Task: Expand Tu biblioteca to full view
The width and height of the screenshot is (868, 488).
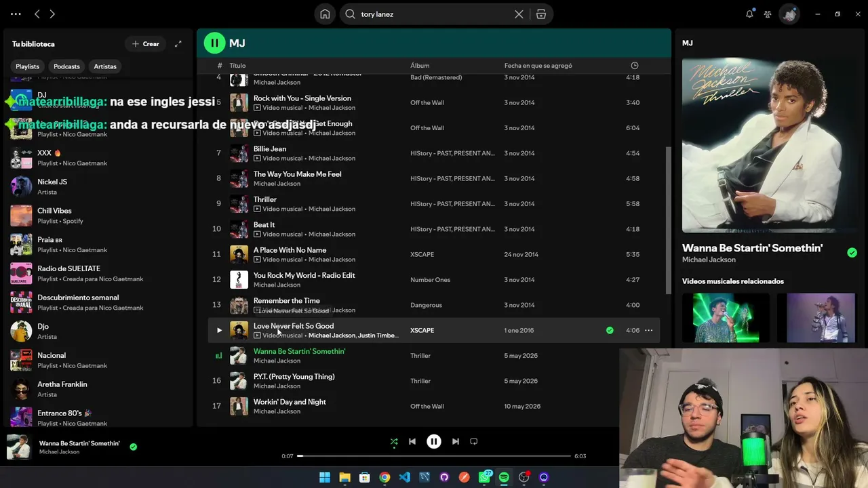Action: pyautogui.click(x=178, y=44)
